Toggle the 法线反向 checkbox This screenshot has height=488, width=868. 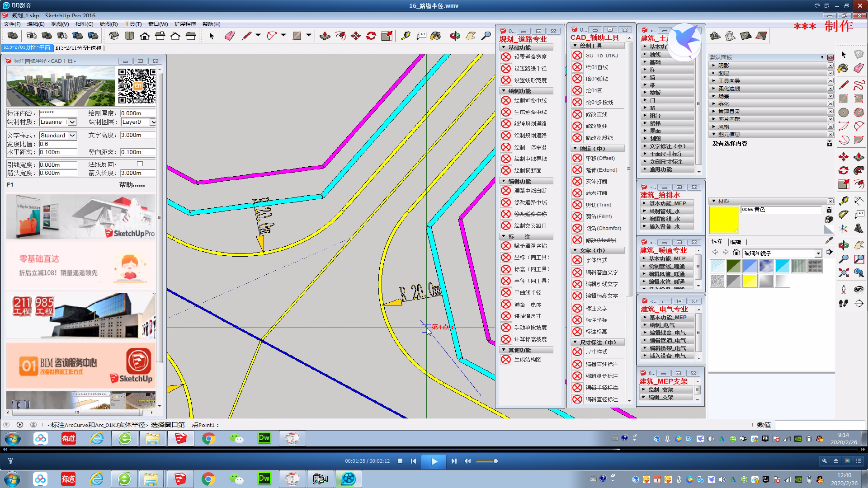point(140,164)
